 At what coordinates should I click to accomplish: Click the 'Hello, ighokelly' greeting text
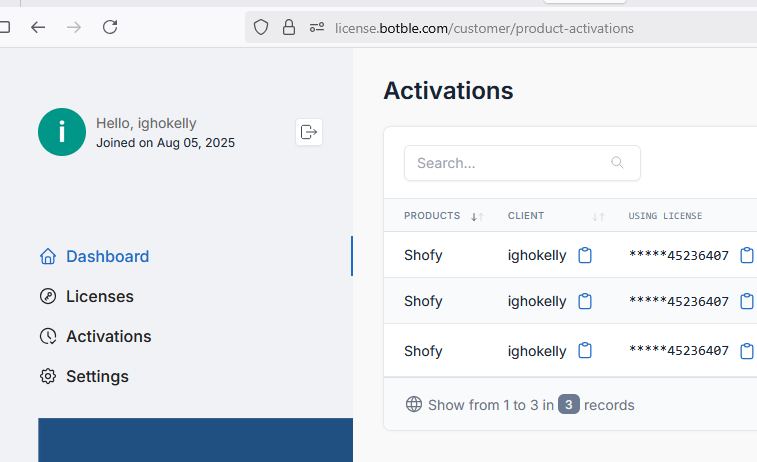146,123
